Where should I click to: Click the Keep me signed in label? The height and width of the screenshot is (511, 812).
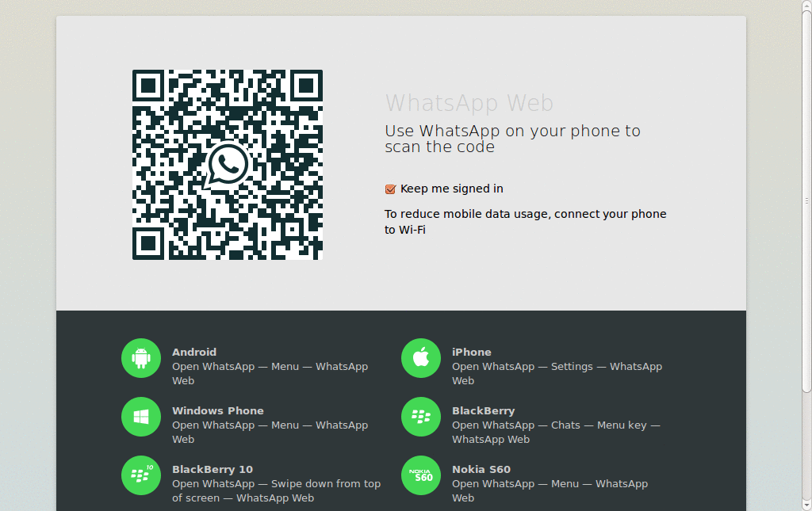pyautogui.click(x=451, y=189)
